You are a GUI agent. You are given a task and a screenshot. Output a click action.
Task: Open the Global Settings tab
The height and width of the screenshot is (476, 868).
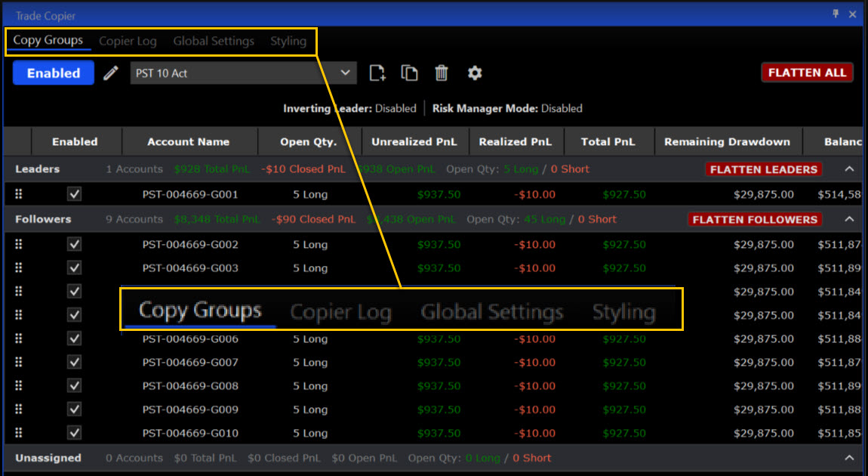coord(214,41)
